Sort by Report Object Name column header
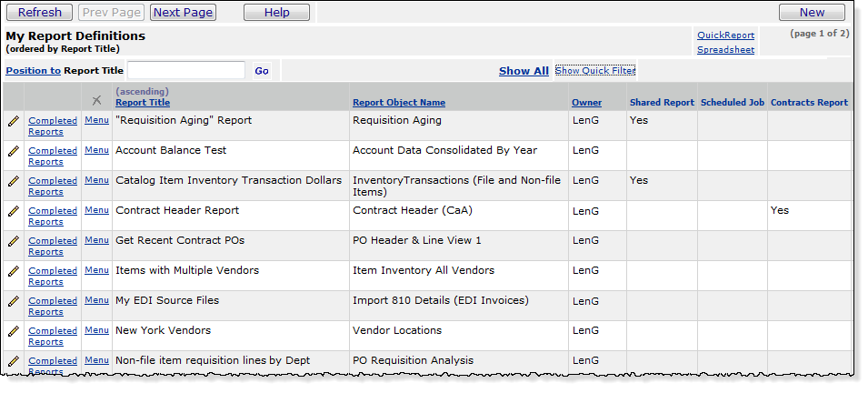The width and height of the screenshot is (868, 393). (398, 103)
